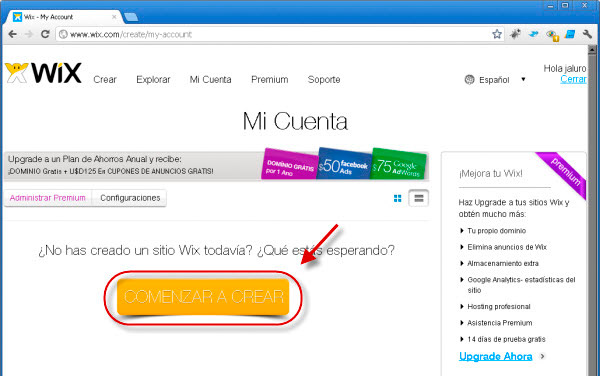Click the blue bird extension icon

tap(533, 34)
